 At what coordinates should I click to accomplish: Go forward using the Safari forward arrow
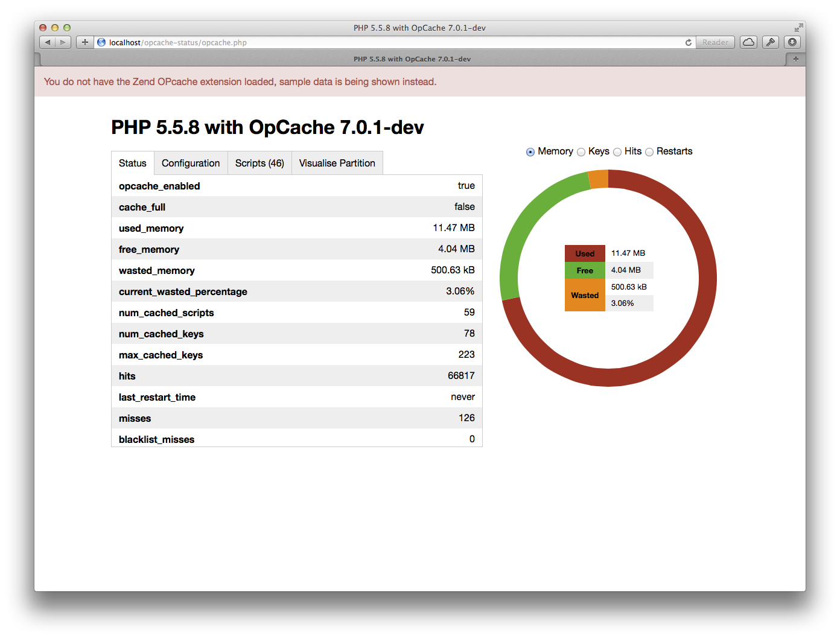(63, 42)
